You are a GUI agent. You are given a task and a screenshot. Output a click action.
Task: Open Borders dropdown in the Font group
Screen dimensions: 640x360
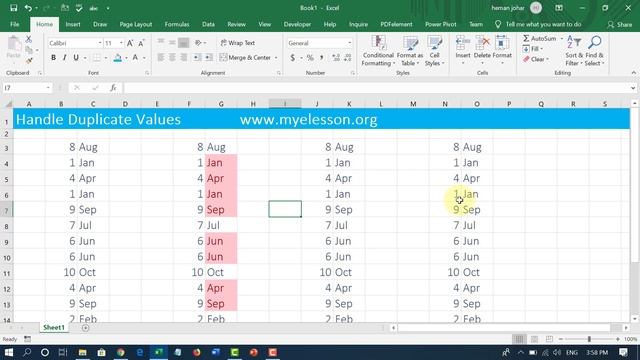point(105,58)
